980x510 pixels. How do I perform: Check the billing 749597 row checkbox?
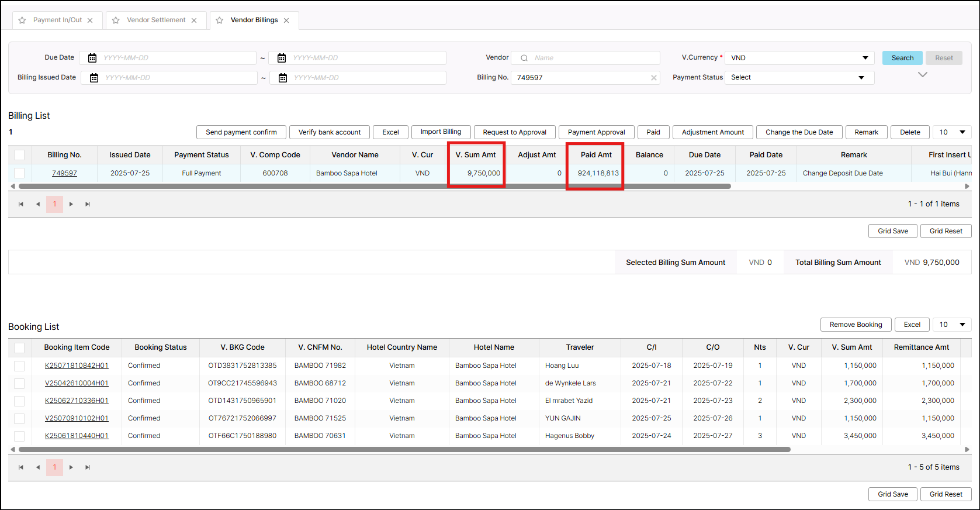click(19, 173)
